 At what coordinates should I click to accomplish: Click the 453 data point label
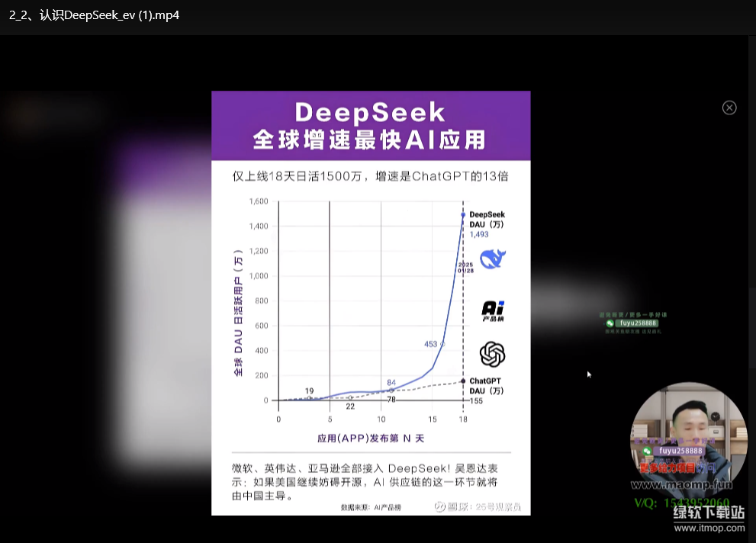pyautogui.click(x=430, y=344)
